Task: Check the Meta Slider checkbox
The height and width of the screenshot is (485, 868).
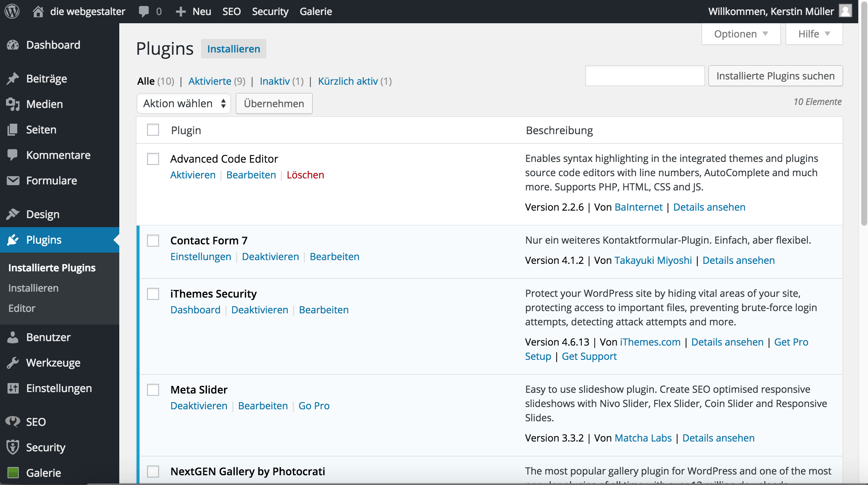Action: [x=153, y=390]
